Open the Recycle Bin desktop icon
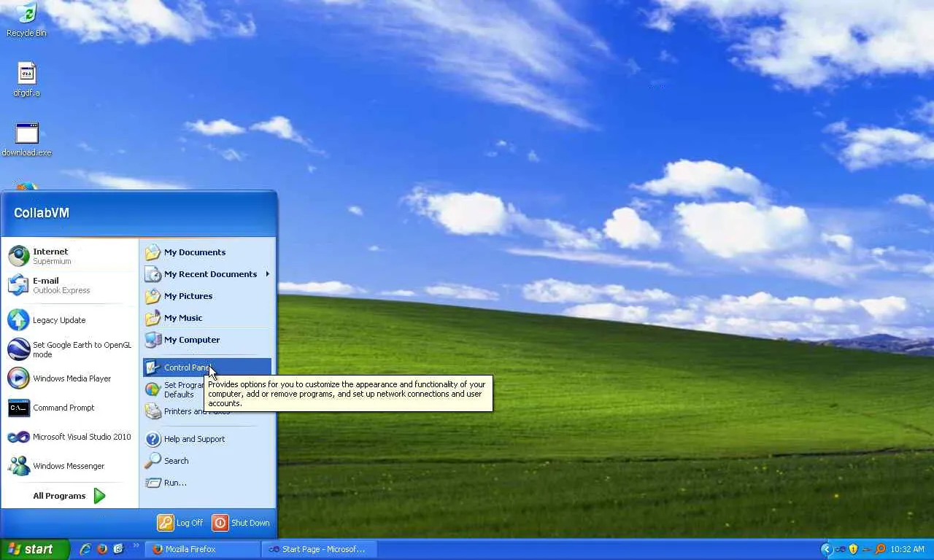934x560 pixels. (x=26, y=19)
